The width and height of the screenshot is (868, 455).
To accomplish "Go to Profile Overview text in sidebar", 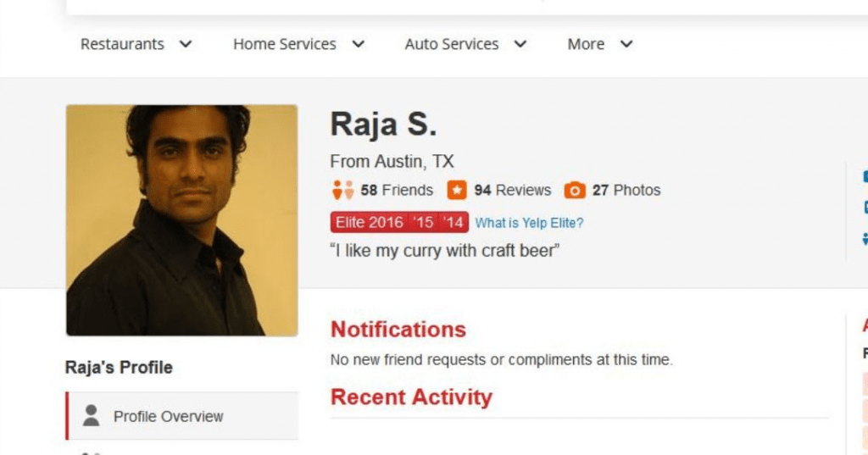I will (x=168, y=416).
